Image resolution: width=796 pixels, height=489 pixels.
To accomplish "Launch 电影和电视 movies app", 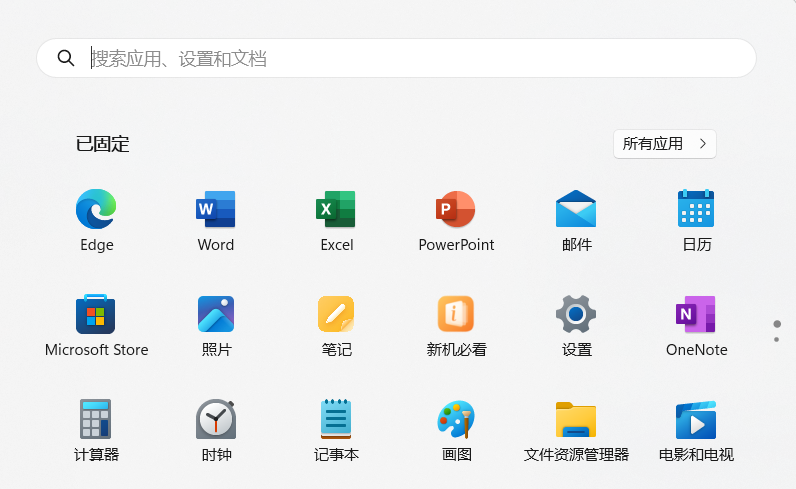I will pos(696,419).
